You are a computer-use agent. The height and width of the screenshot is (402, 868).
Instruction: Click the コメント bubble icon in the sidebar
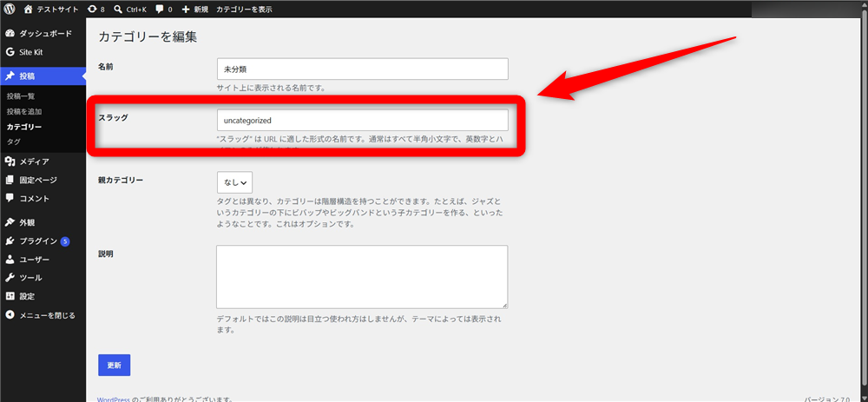[x=10, y=198]
